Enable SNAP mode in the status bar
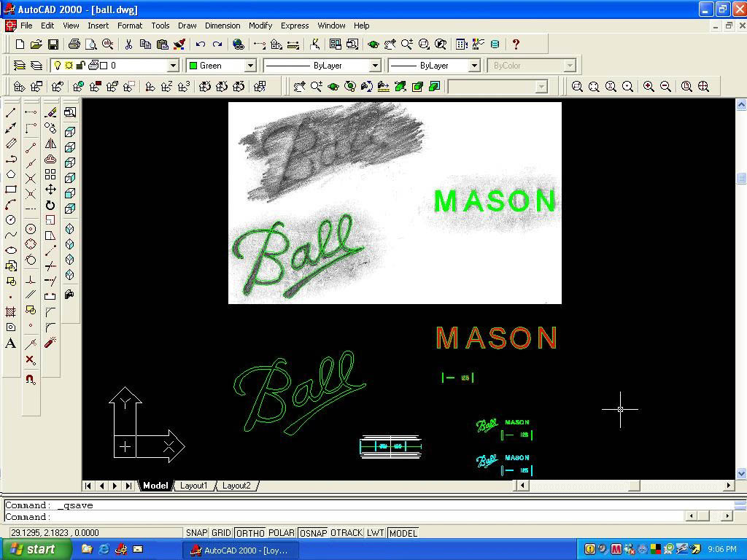 point(196,533)
